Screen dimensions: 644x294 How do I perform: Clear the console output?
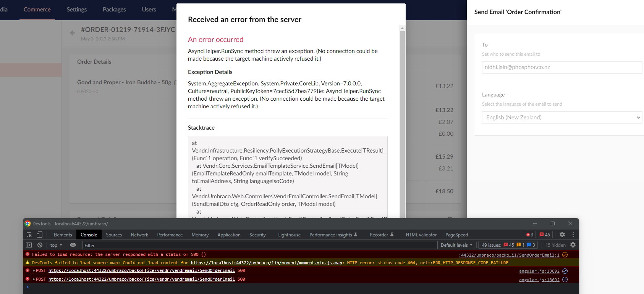[40, 245]
